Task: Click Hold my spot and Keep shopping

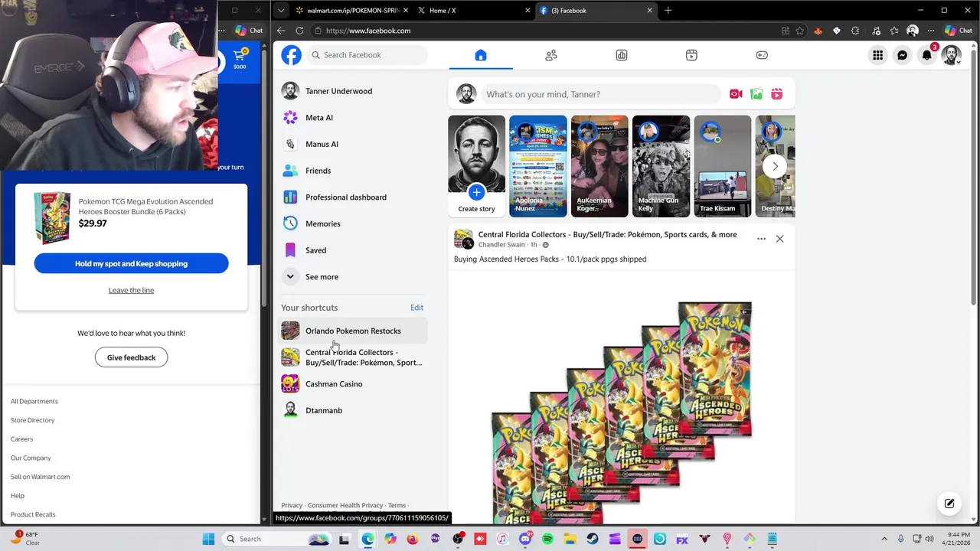Action: (131, 263)
